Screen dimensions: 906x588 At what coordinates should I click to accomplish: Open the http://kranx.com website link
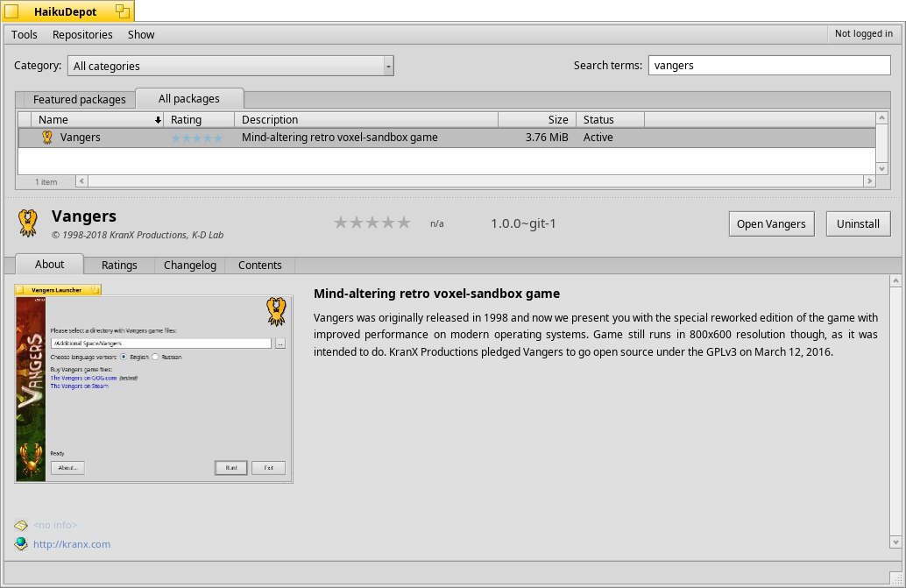(72, 544)
